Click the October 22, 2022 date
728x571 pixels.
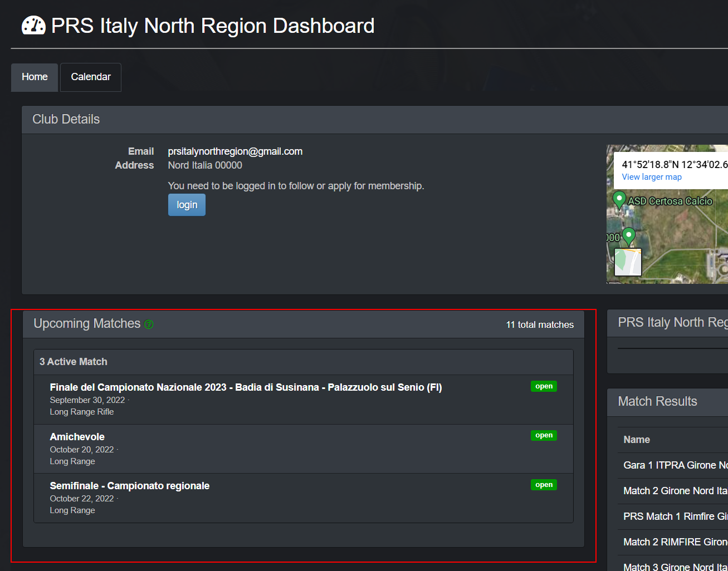pos(82,499)
